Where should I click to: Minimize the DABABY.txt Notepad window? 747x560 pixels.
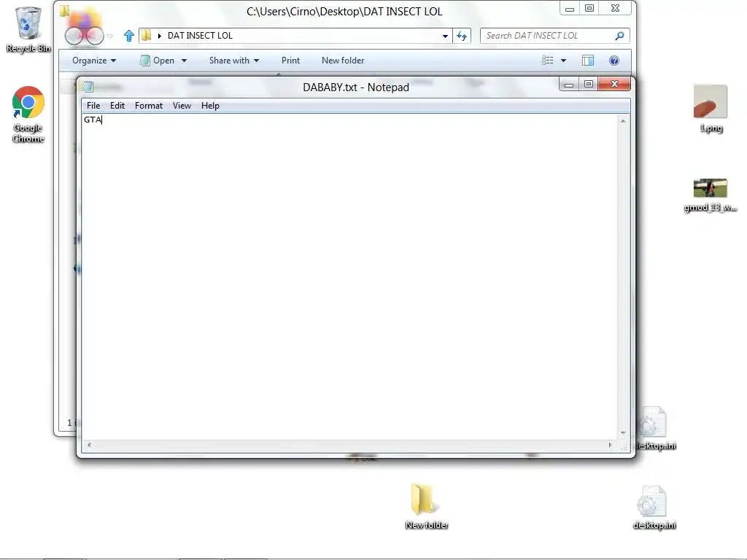(569, 85)
